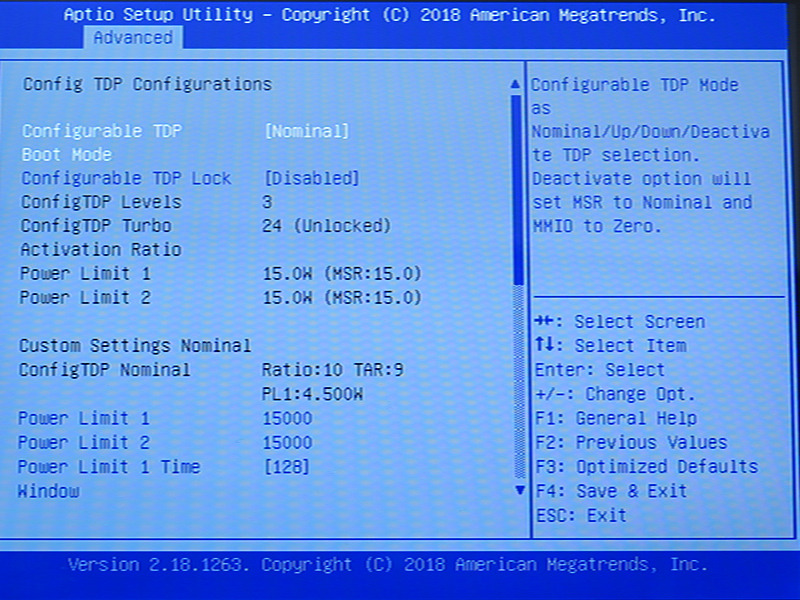Click the down scroll arrow at the list bottom
Image resolution: width=800 pixels, height=600 pixels.
[x=519, y=490]
